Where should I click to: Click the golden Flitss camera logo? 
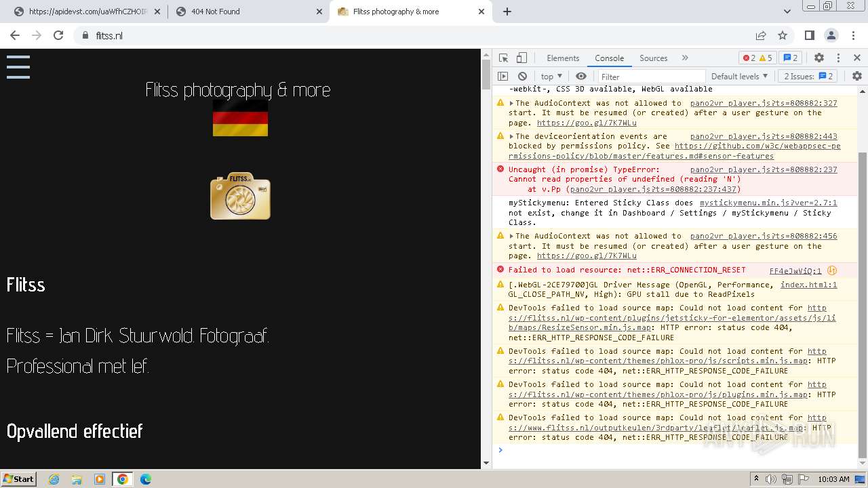(x=240, y=196)
